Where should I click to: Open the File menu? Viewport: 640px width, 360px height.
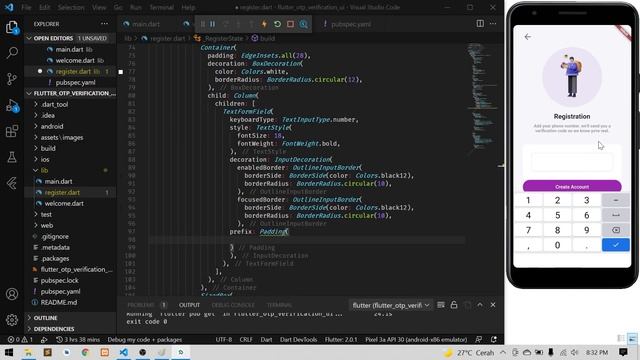pyautogui.click(x=26, y=7)
